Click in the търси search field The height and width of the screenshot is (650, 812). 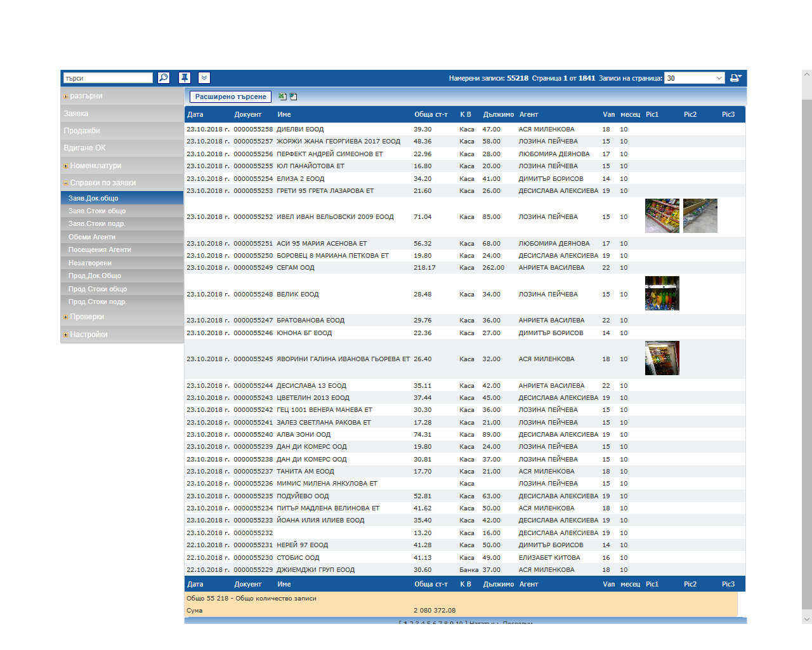coord(108,78)
